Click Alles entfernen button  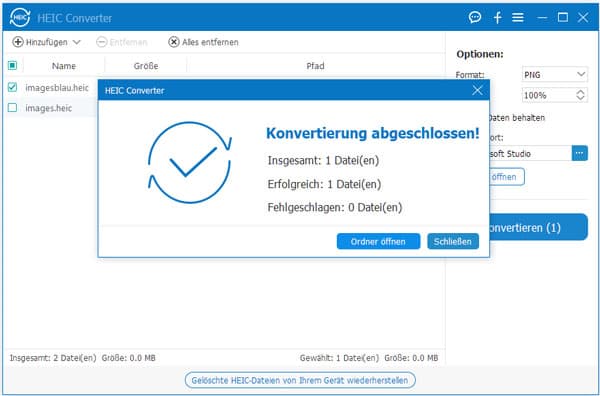[x=203, y=42]
